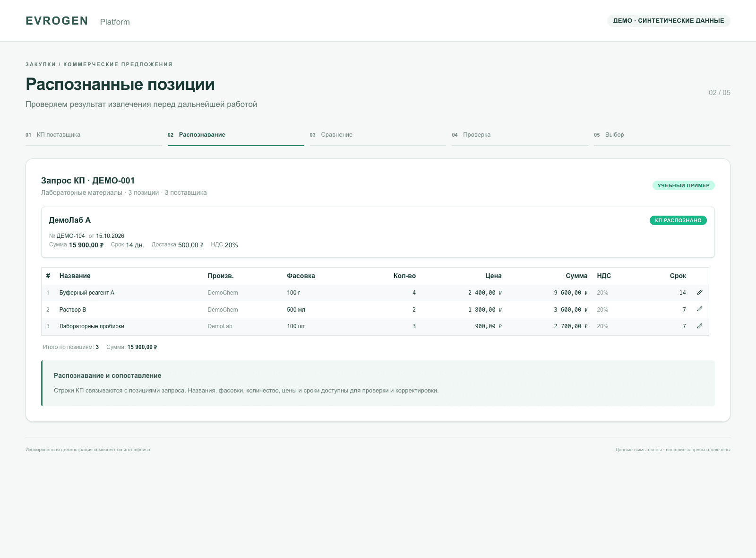Click the DemoLab manufacturer cell
The width and height of the screenshot is (756, 558).
tap(220, 326)
